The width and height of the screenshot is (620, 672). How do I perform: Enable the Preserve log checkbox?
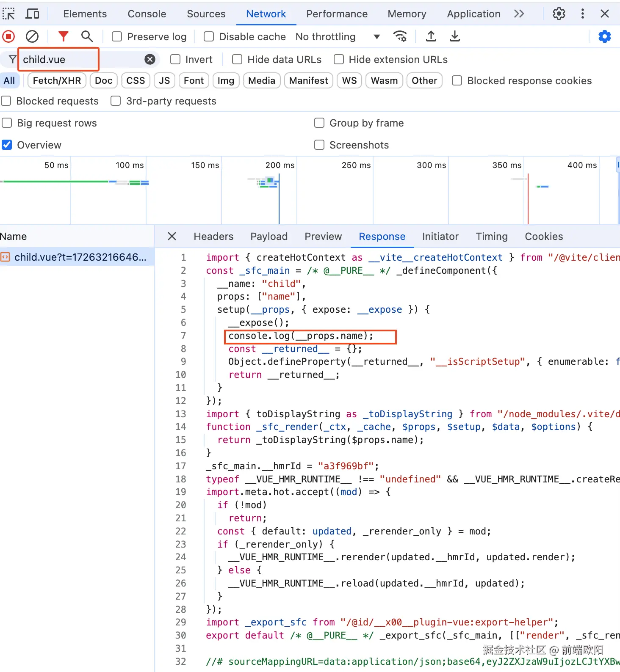pyautogui.click(x=117, y=37)
